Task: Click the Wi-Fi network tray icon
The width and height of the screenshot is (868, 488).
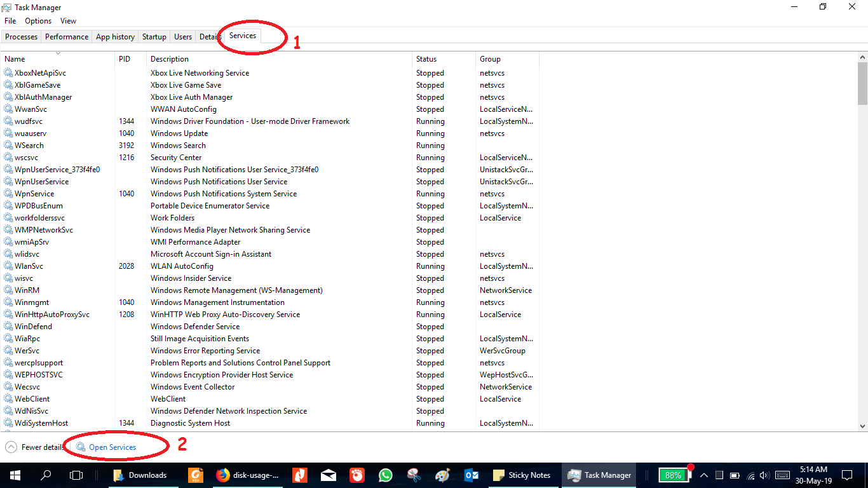Action: 750,475
